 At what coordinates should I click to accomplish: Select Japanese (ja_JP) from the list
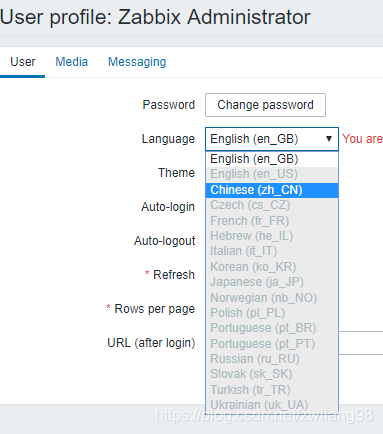272,282
